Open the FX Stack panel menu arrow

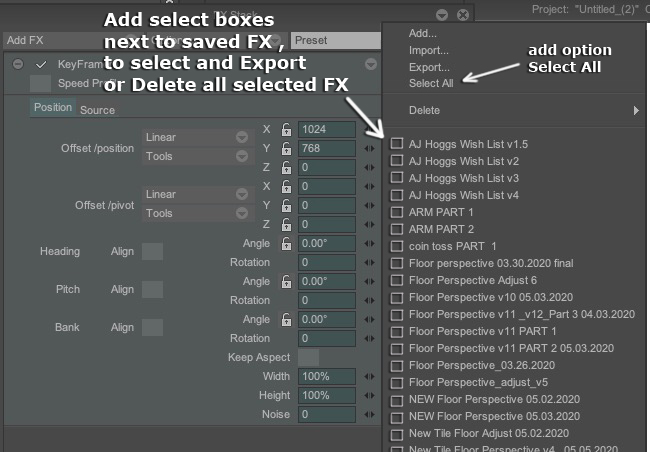pos(442,15)
